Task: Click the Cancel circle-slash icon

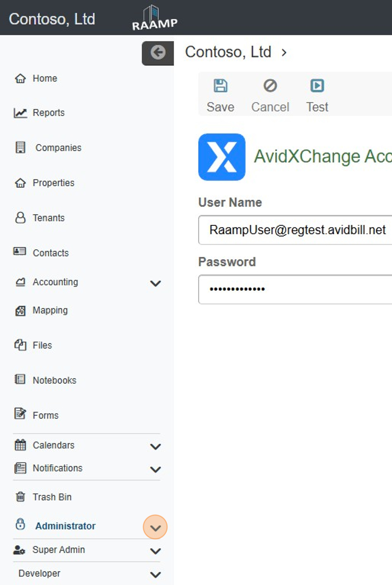Action: (x=270, y=86)
